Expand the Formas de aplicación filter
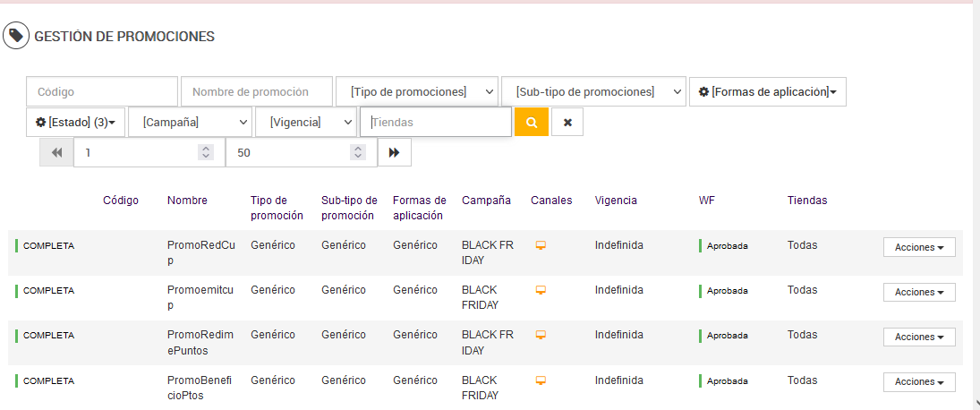The image size is (980, 410). pos(767,91)
